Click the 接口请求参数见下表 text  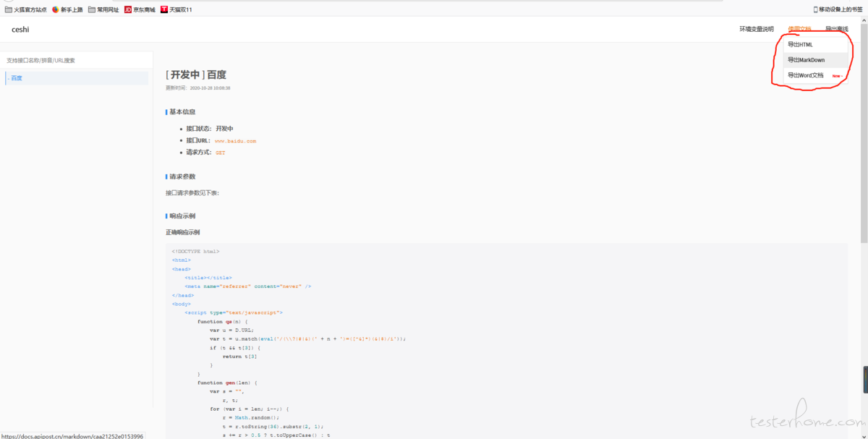(x=192, y=193)
